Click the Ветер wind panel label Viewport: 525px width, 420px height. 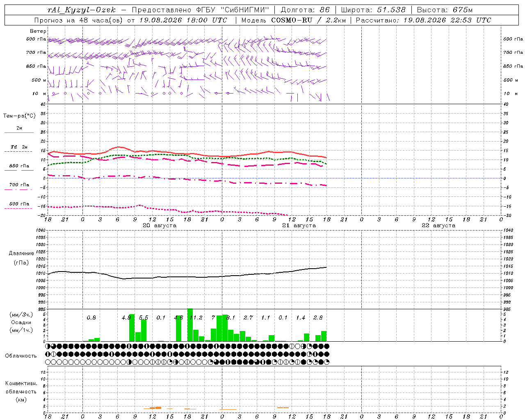[38, 31]
